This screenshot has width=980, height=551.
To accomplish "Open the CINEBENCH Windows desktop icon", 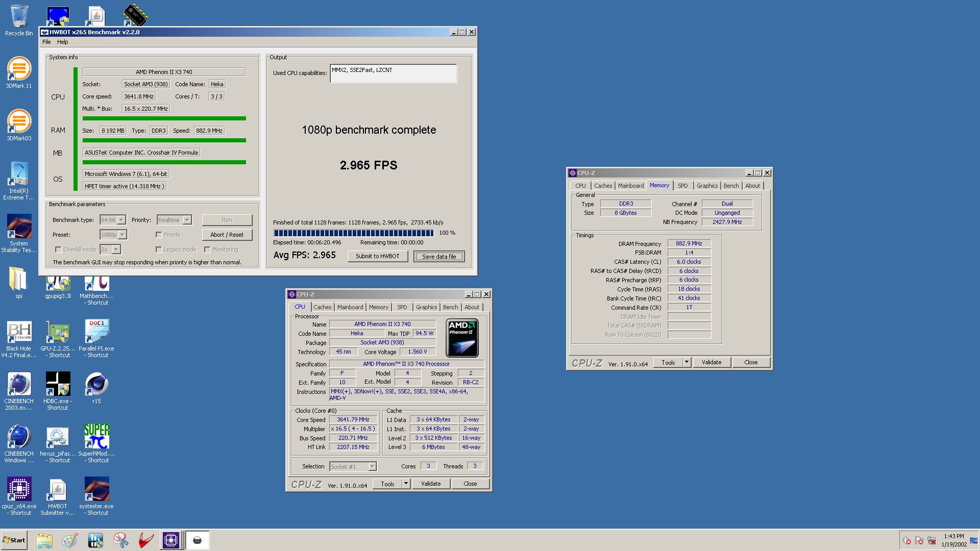I will [19, 444].
